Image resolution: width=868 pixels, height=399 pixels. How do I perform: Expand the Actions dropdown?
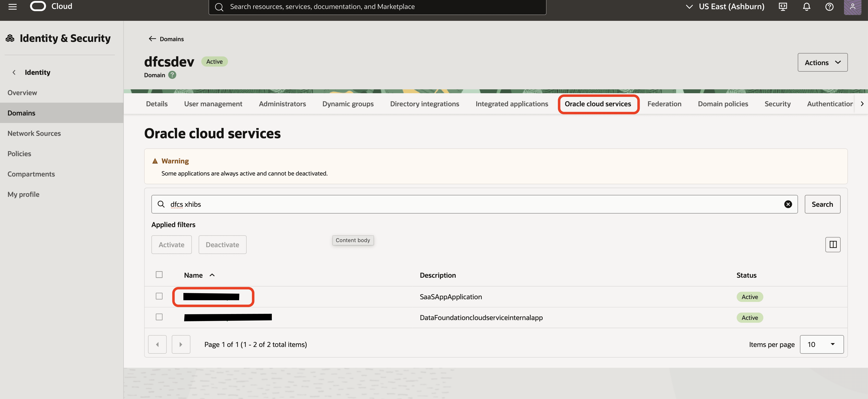click(822, 62)
